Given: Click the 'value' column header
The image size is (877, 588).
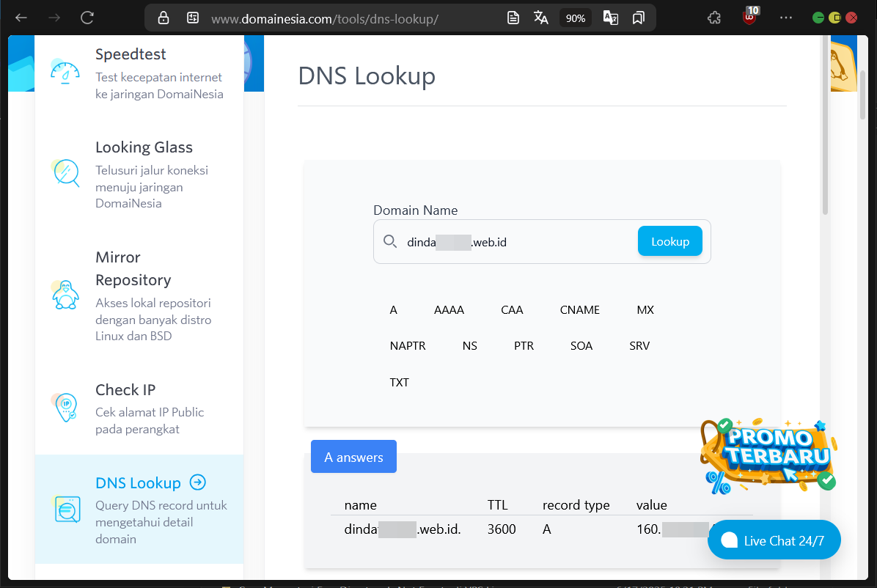Looking at the screenshot, I should point(652,505).
